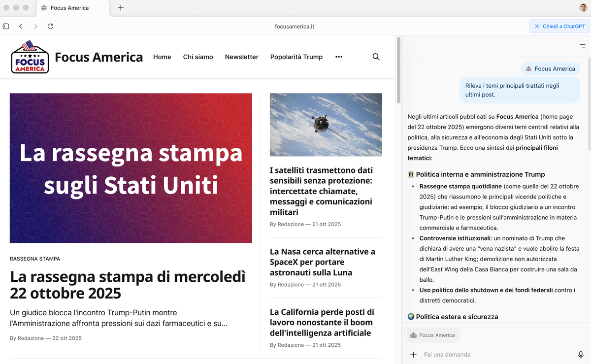Go back using the back arrow
591x364 pixels.
pyautogui.click(x=21, y=26)
